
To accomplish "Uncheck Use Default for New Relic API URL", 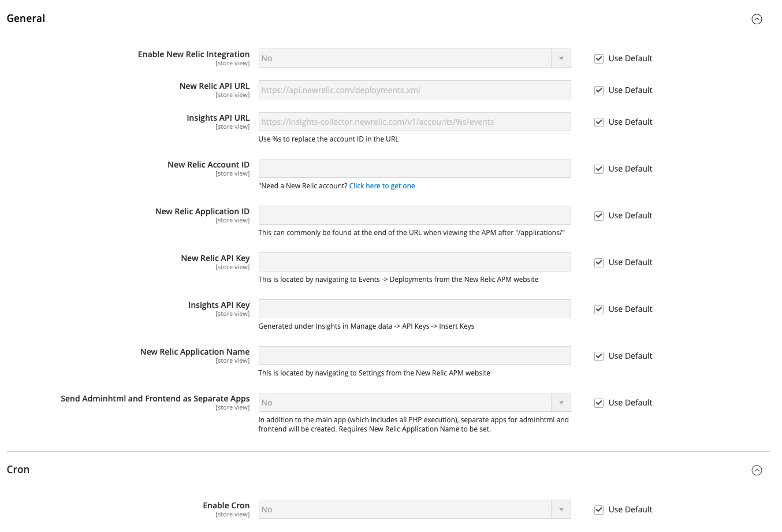I will click(599, 90).
